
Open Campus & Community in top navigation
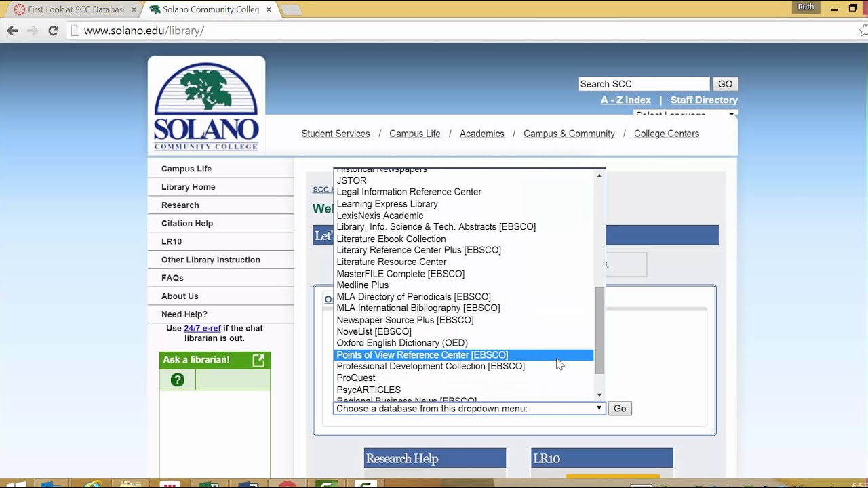coord(569,134)
